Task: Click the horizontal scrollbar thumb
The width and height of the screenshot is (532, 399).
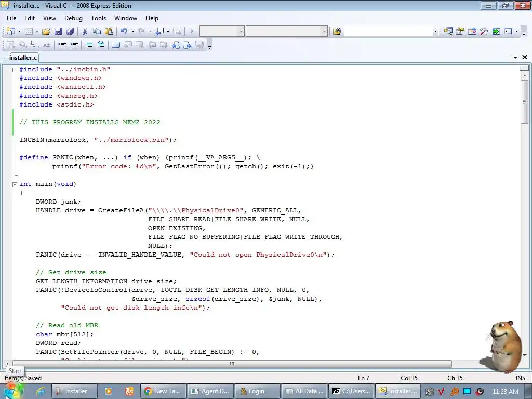Action: click(232, 364)
